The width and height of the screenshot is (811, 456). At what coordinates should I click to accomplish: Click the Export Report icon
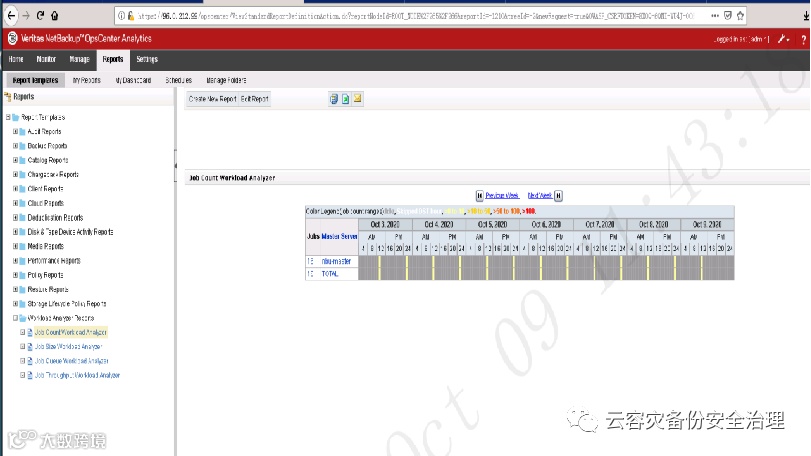point(346,99)
